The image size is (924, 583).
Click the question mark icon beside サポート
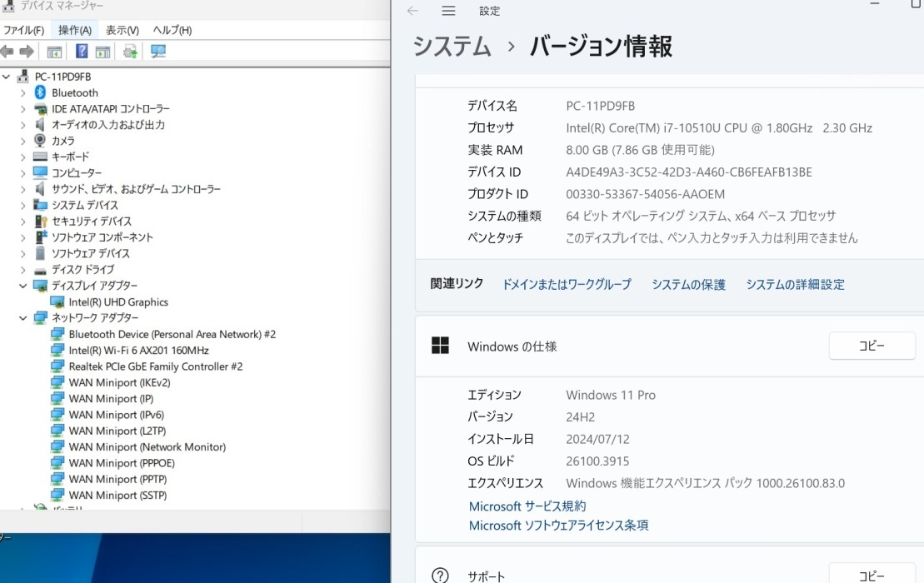point(440,576)
